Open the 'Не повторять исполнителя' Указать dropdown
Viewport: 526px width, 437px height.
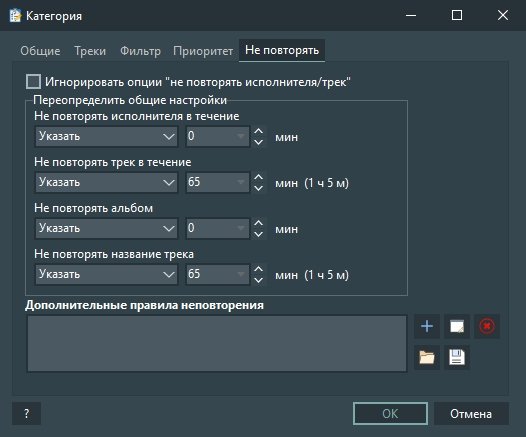[x=106, y=136]
